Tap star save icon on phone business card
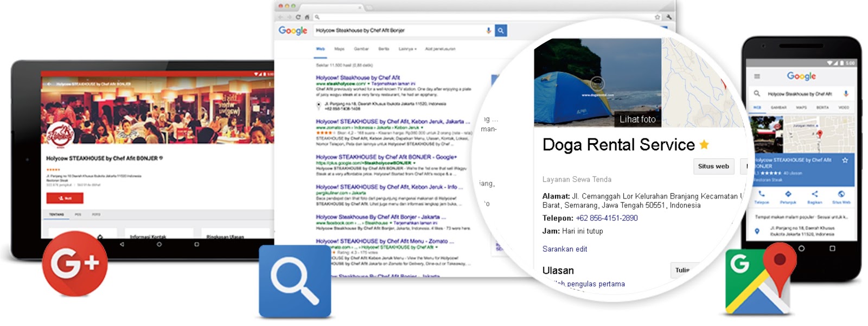 coord(845,161)
